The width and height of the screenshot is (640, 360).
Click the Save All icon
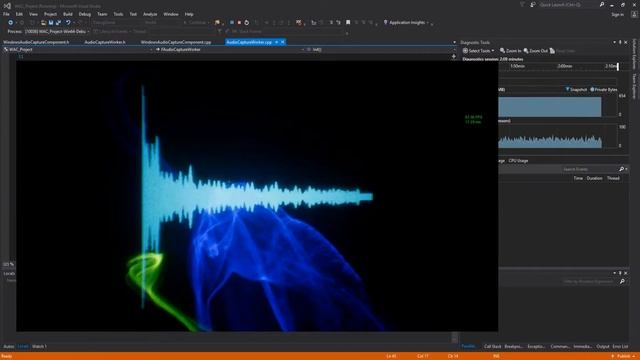point(58,22)
